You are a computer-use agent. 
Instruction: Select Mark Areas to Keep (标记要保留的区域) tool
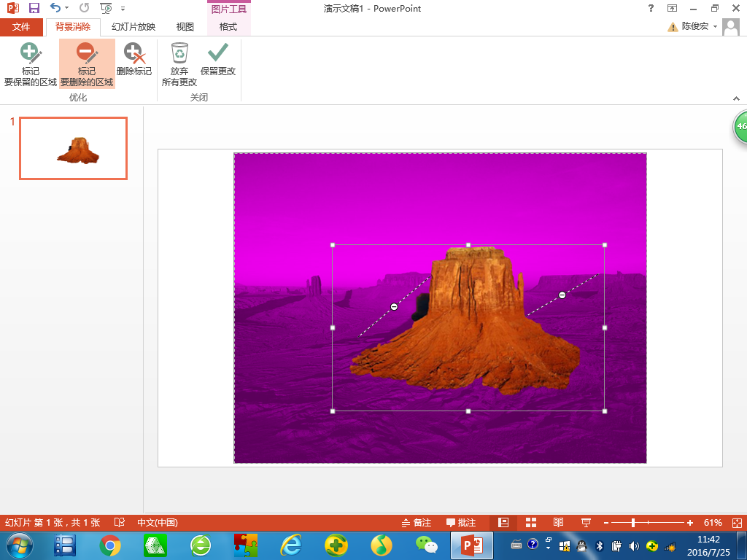point(31,64)
